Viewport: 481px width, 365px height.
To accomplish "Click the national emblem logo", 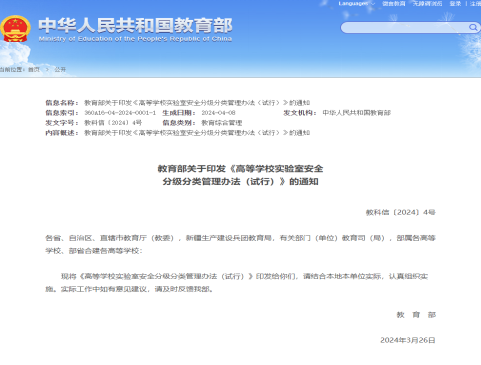I will [15, 29].
